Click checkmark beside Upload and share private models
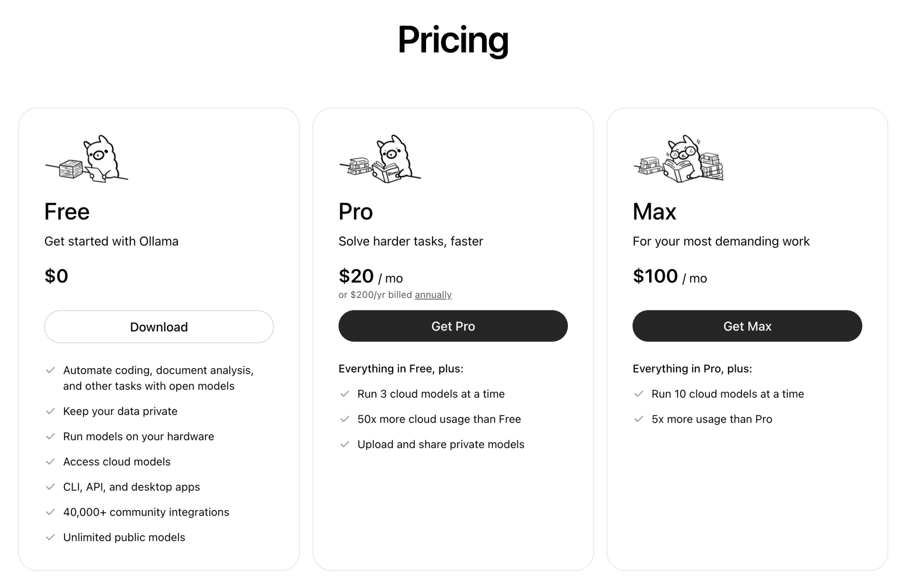This screenshot has width=908, height=588. pos(344,444)
